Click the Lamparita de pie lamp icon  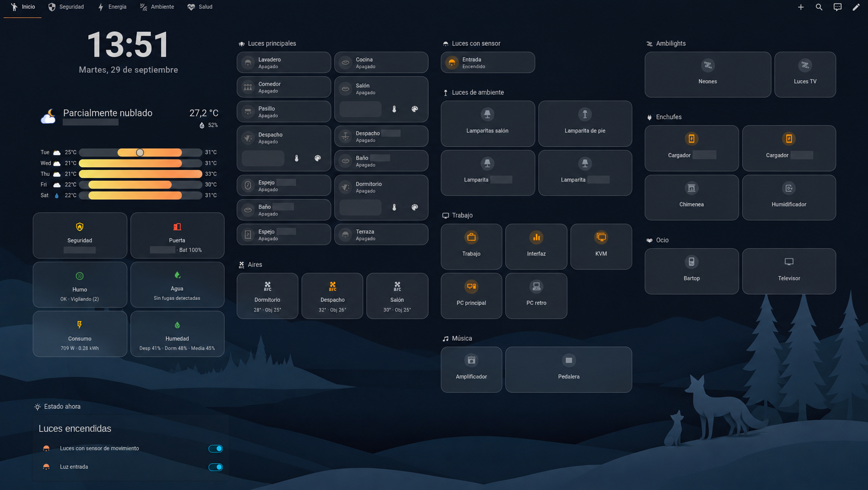585,114
